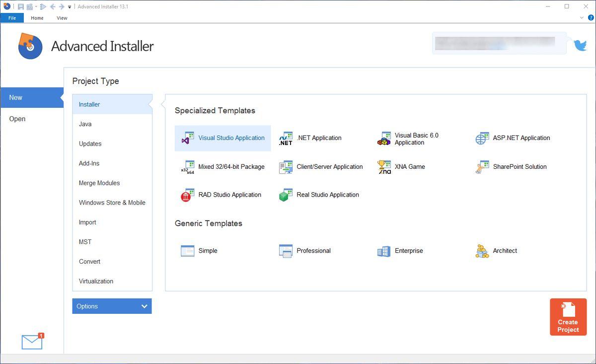The height and width of the screenshot is (364, 596).
Task: Select the Architect generic template icon
Action: click(x=482, y=251)
